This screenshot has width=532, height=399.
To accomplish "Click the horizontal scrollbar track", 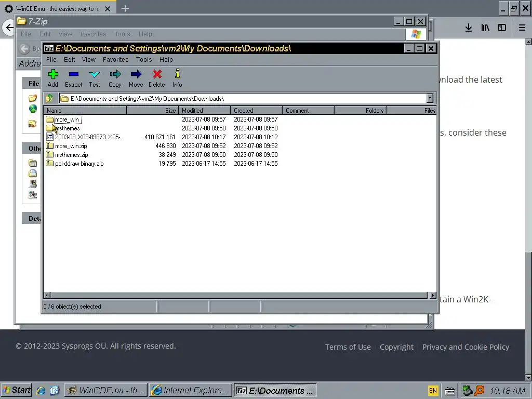I will 239,295.
